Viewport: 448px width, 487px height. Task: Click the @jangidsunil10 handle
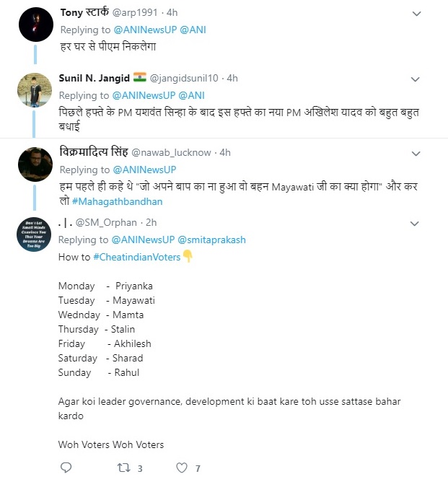[184, 77]
